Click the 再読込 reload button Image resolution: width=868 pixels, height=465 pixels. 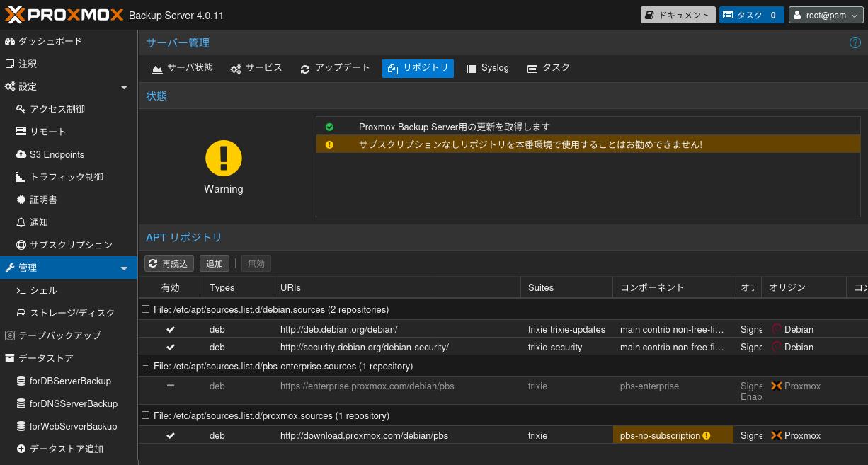[170, 263]
